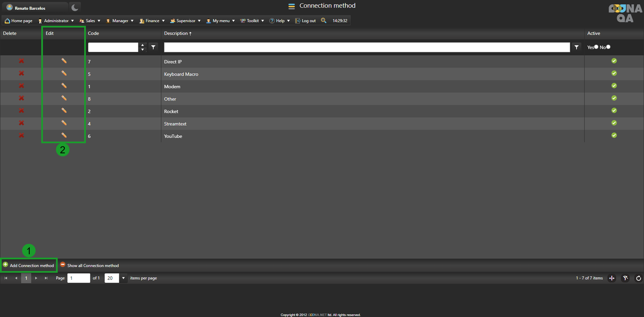Go to Home page
Image resolution: width=644 pixels, height=317 pixels.
[x=19, y=21]
